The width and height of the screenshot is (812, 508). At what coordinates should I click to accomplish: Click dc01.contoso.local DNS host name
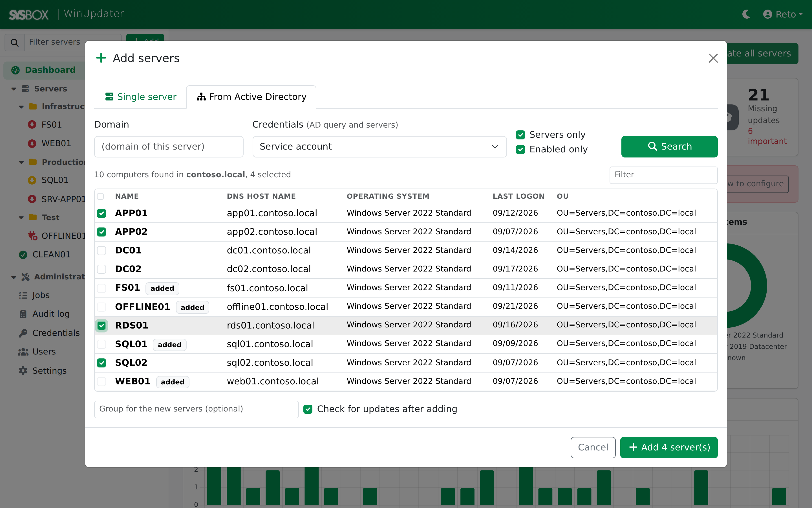coord(269,250)
